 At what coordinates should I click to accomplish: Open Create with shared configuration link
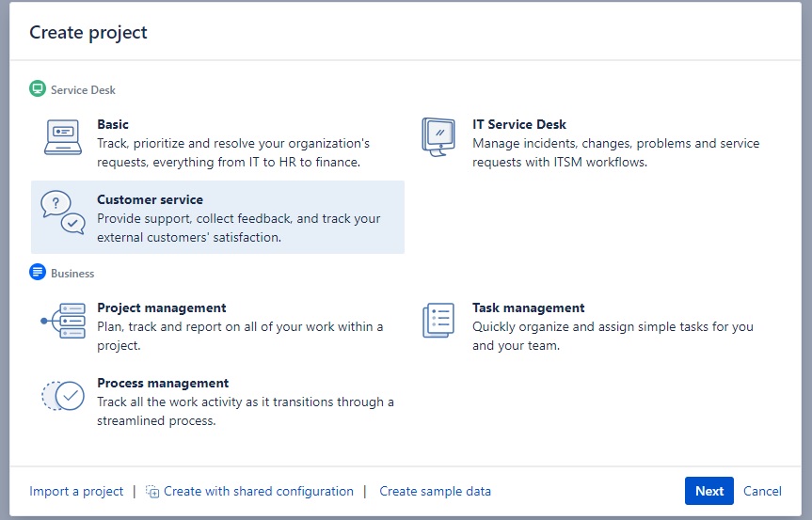(259, 491)
